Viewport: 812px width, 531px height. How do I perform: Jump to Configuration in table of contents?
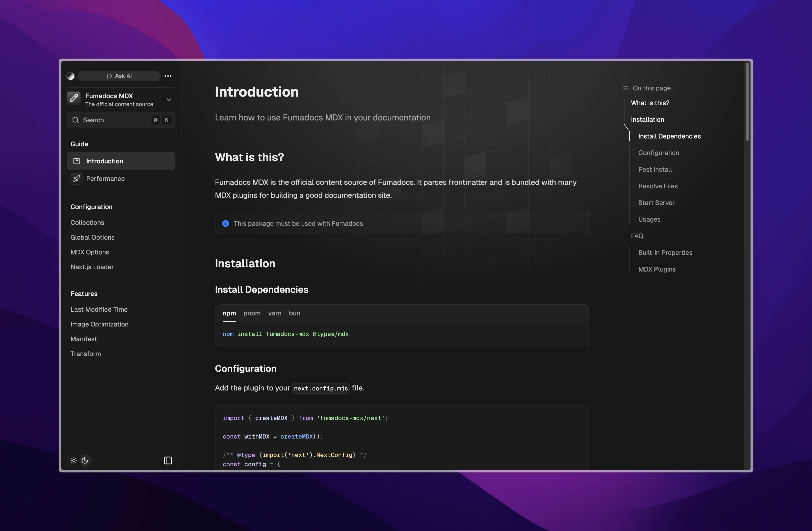coord(658,153)
